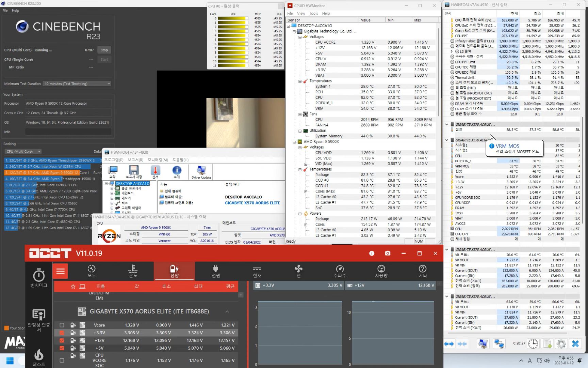Open sensor settings gear icon
The height and width of the screenshot is (368, 588).
click(561, 344)
